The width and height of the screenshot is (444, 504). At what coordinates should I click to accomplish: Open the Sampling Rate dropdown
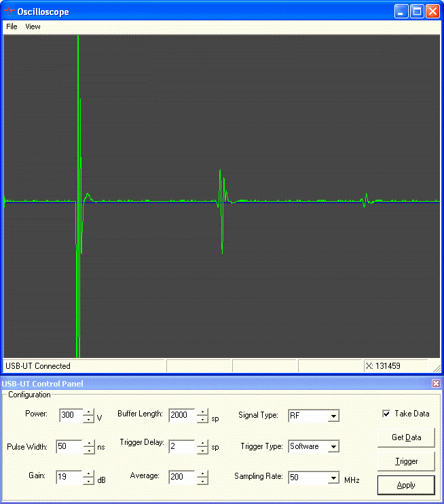coord(333,478)
